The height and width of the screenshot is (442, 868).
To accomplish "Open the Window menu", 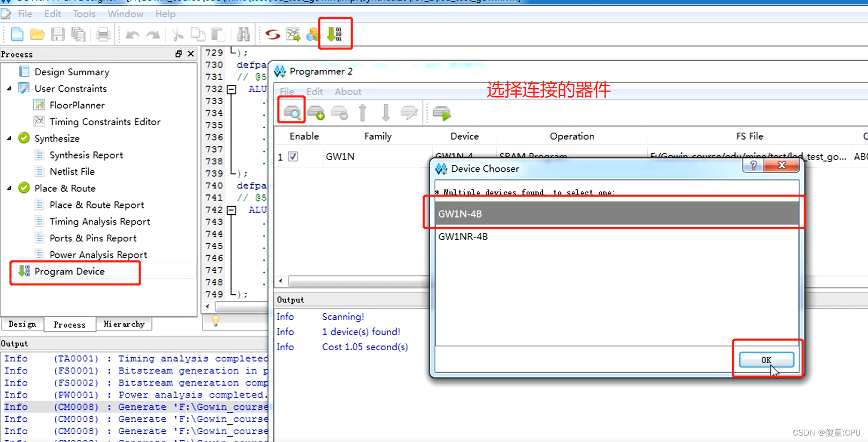I will 126,13.
